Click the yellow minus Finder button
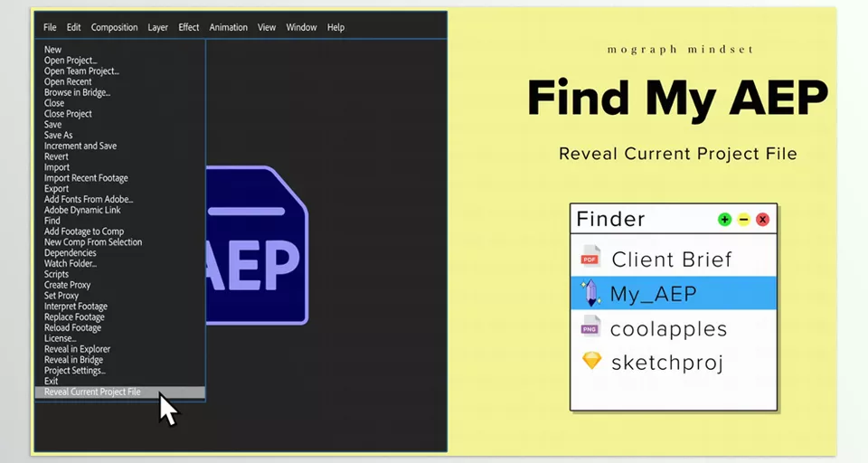This screenshot has width=868, height=463. point(743,220)
